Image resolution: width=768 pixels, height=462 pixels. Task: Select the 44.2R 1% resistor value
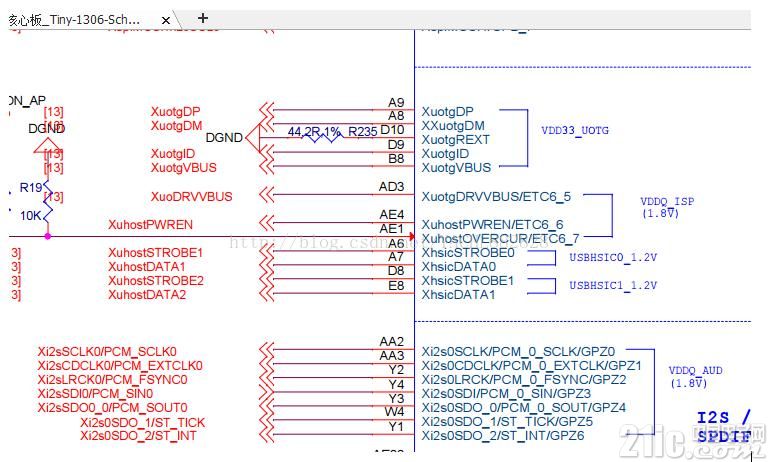(x=314, y=131)
